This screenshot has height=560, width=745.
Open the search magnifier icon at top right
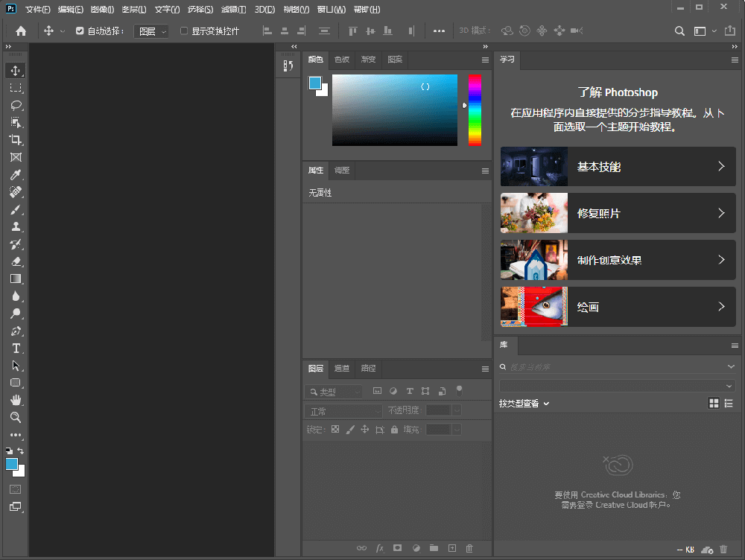tap(680, 31)
